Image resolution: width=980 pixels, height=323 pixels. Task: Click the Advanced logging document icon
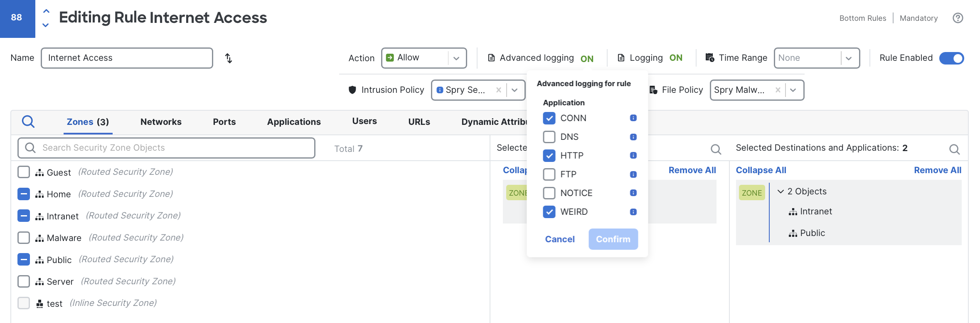491,58
